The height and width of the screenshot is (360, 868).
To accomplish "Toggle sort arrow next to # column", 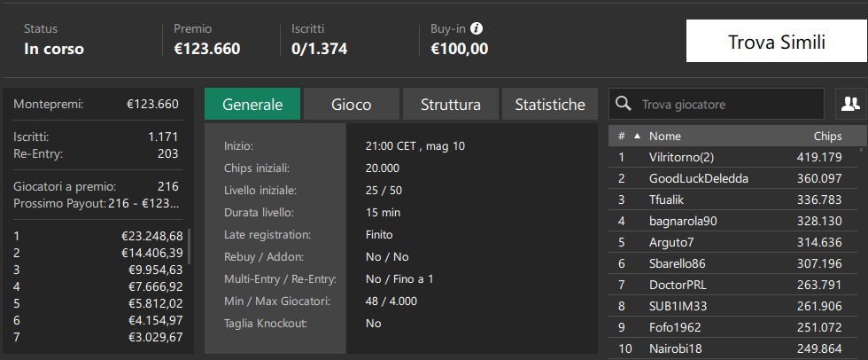I will [637, 137].
